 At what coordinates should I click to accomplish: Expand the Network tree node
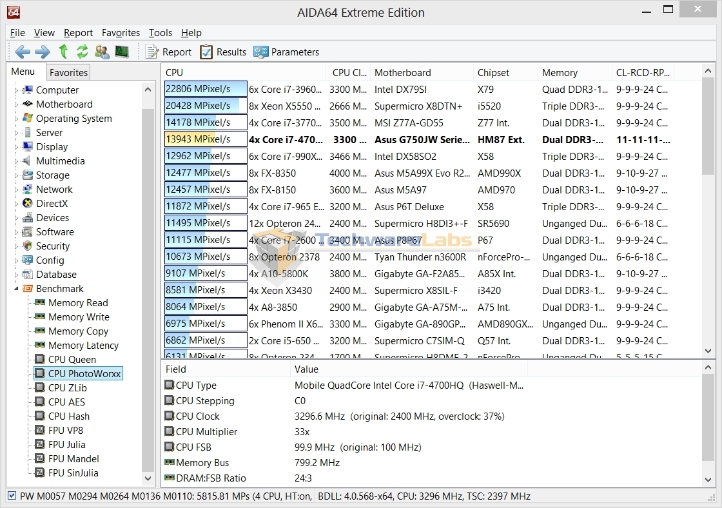point(16,190)
